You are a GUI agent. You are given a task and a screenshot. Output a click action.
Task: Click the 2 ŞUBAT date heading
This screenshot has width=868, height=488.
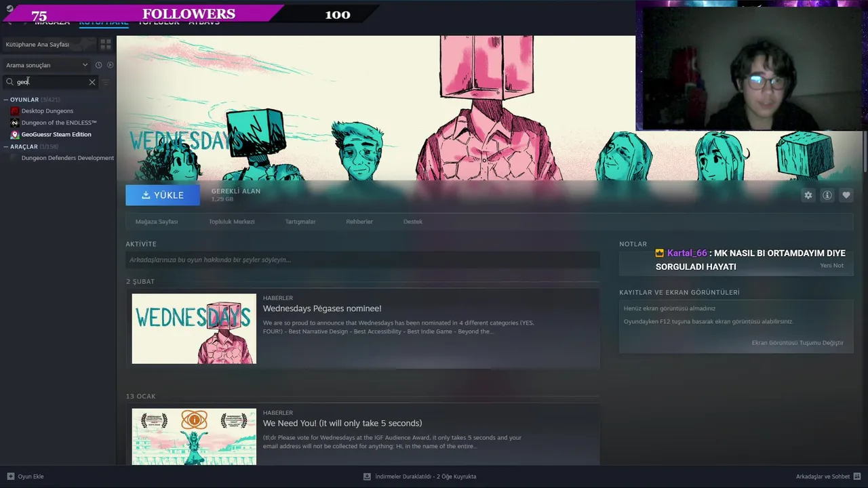[140, 281]
